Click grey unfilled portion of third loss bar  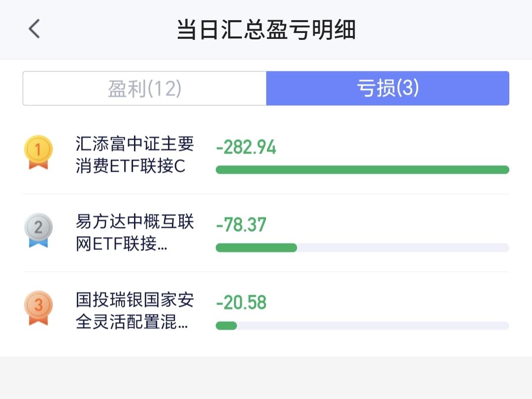[x=373, y=325]
